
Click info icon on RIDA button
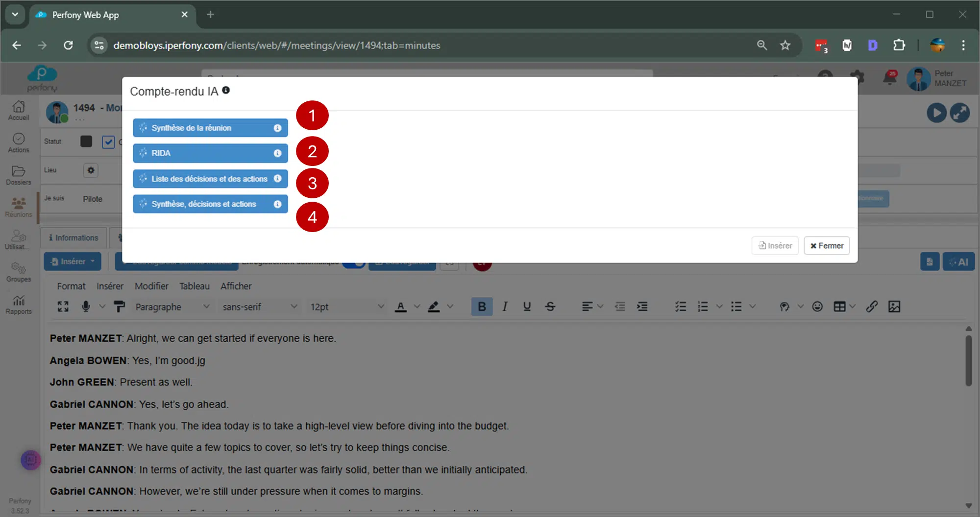[277, 153]
